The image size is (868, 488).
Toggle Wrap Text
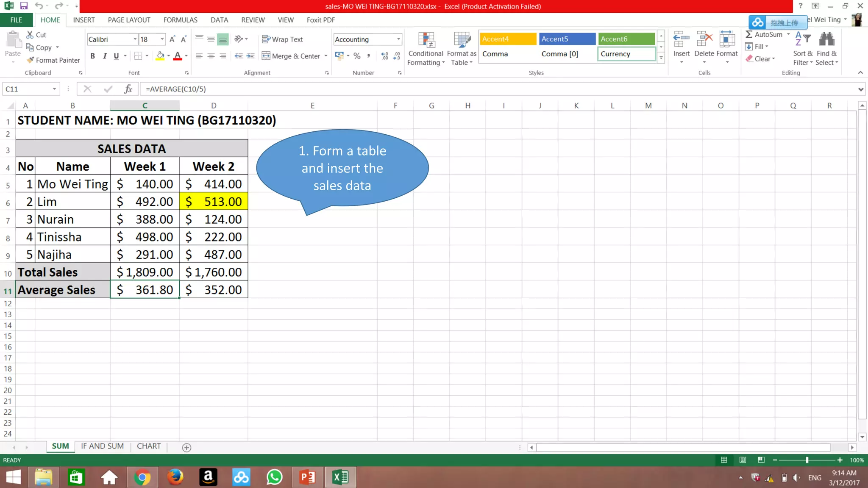click(x=282, y=39)
